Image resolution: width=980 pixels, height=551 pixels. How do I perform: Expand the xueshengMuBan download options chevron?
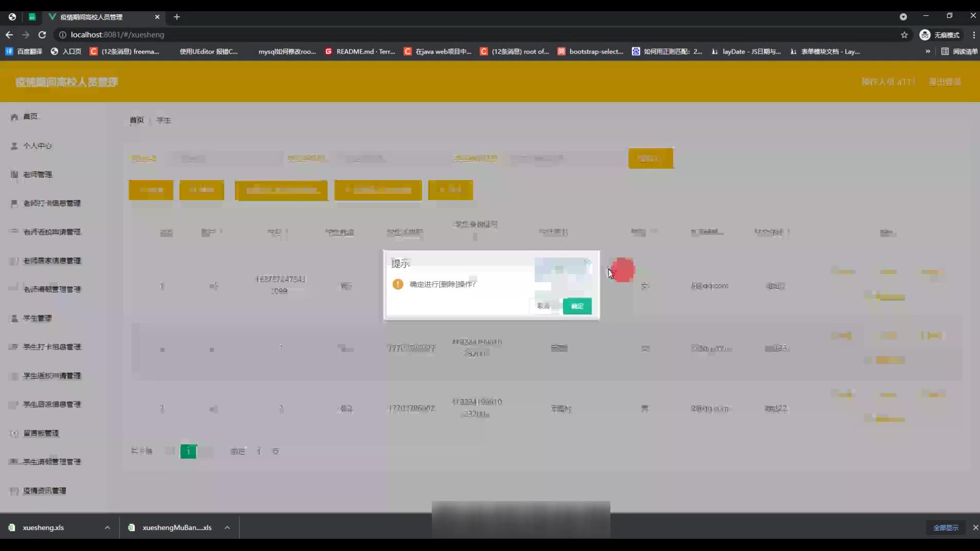coord(227,528)
